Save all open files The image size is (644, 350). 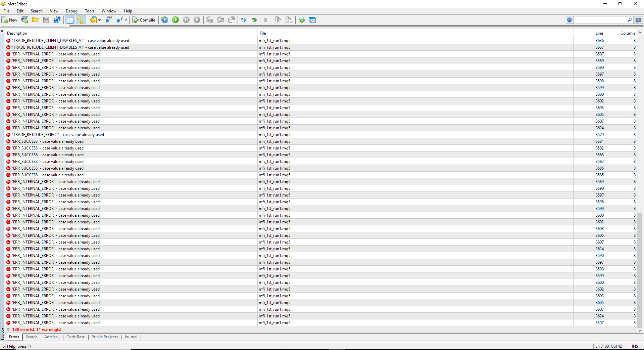pyautogui.click(x=57, y=20)
